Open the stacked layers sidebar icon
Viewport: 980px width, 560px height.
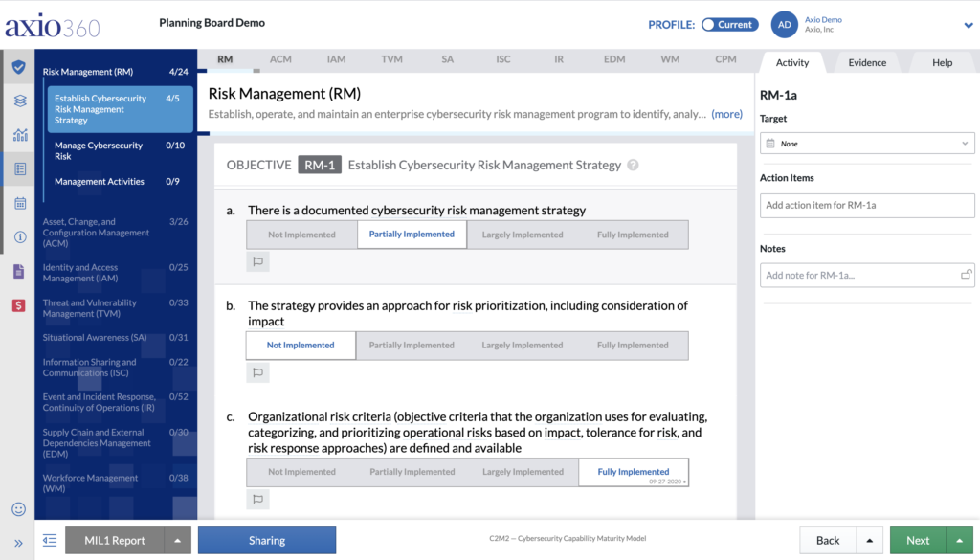pos(19,101)
